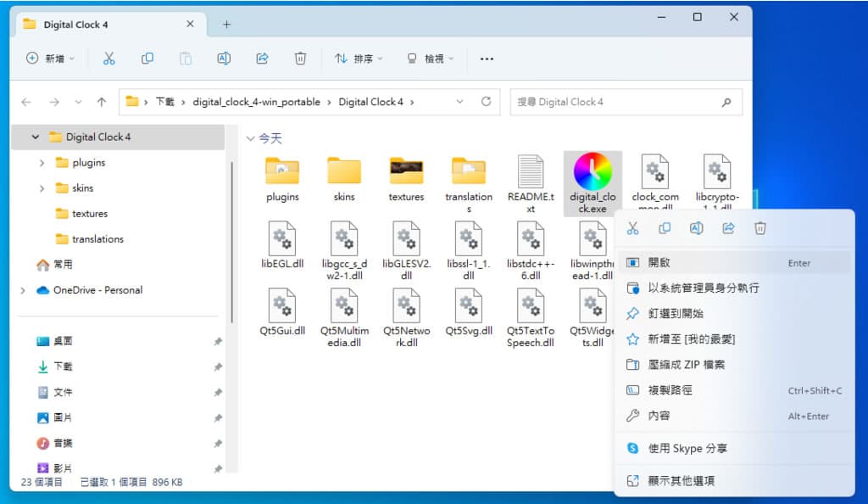Click the Rename icon in the Explorer toolbar
The image size is (868, 504).
tap(224, 59)
